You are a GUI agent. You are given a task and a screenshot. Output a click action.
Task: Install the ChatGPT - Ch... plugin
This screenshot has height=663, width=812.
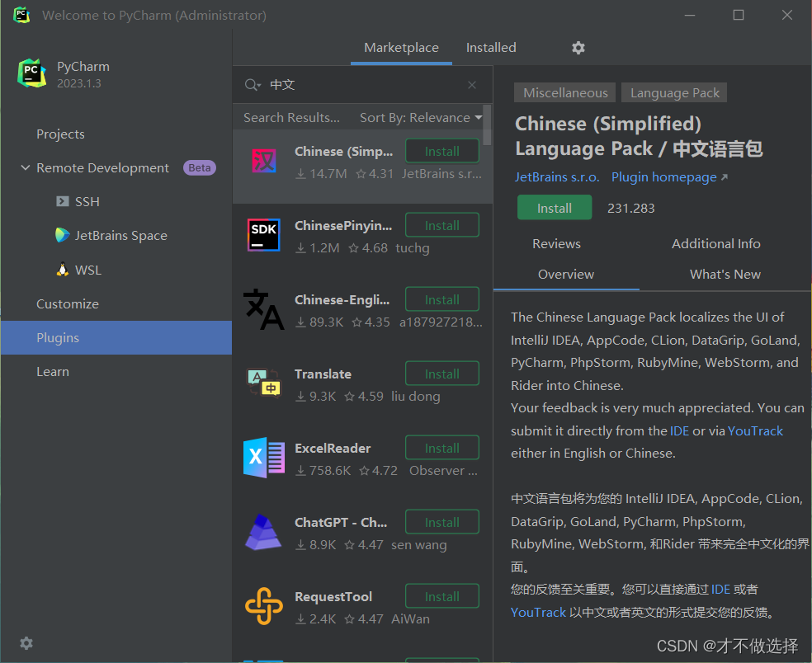(x=442, y=522)
